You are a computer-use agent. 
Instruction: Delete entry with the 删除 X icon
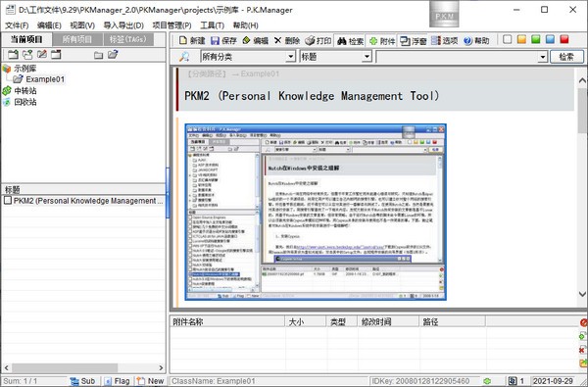pyautogui.click(x=277, y=40)
